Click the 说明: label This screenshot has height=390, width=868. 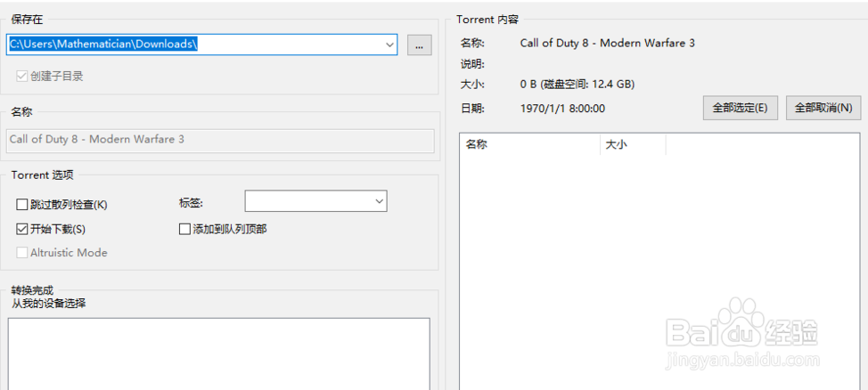[x=472, y=64]
